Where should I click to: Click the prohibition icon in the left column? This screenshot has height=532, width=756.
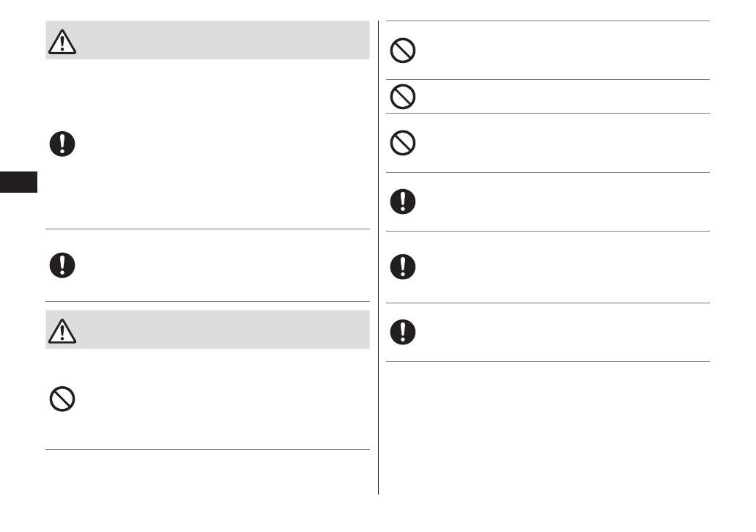pyautogui.click(x=62, y=399)
